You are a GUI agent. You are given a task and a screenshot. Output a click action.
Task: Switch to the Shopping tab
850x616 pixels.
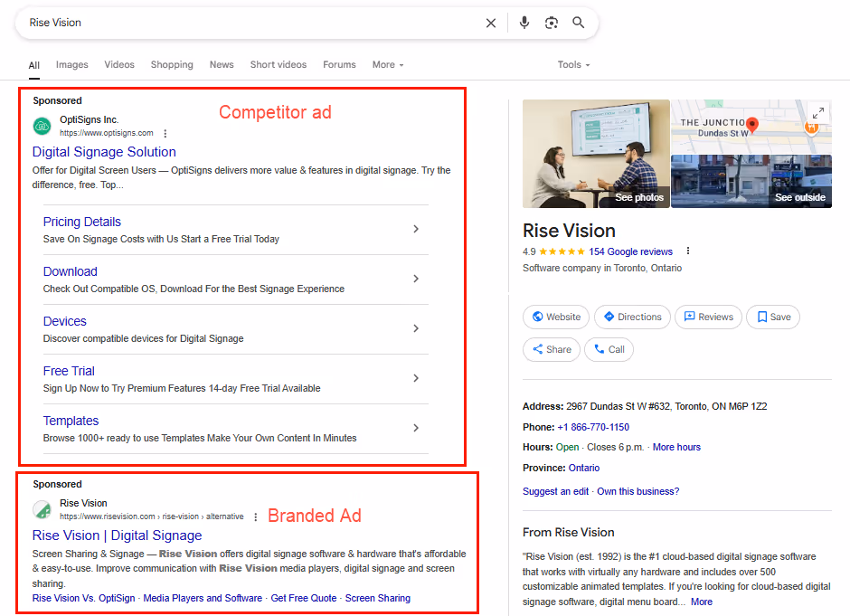(x=172, y=64)
